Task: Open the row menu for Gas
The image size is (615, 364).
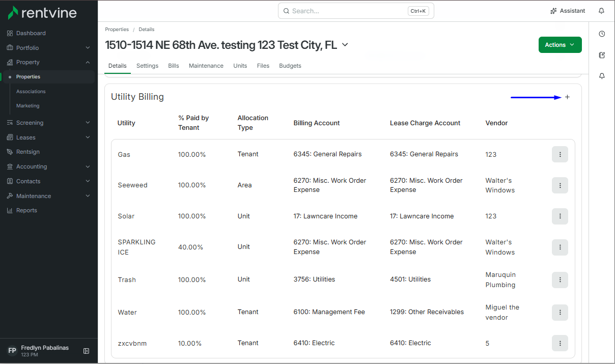Action: [560, 154]
